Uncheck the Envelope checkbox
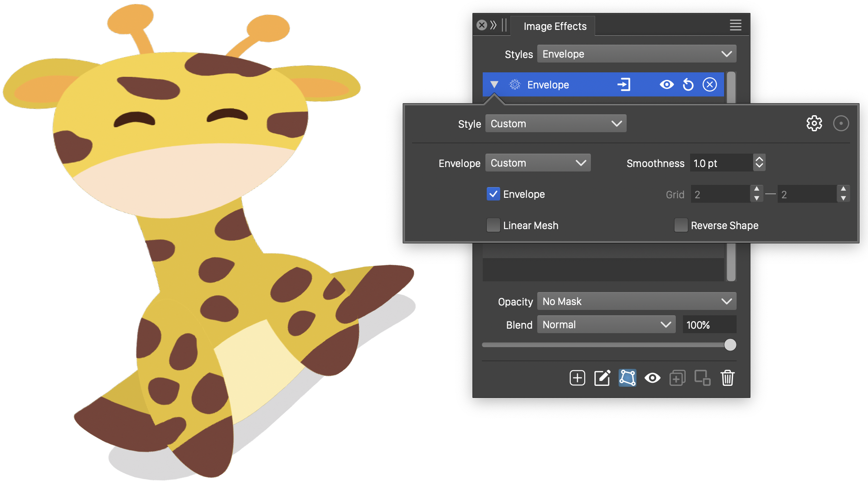This screenshot has width=868, height=485. [x=493, y=194]
